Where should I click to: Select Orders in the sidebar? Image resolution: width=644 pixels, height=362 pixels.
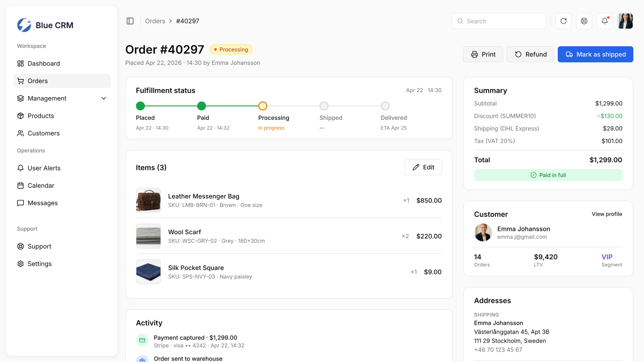click(x=62, y=81)
